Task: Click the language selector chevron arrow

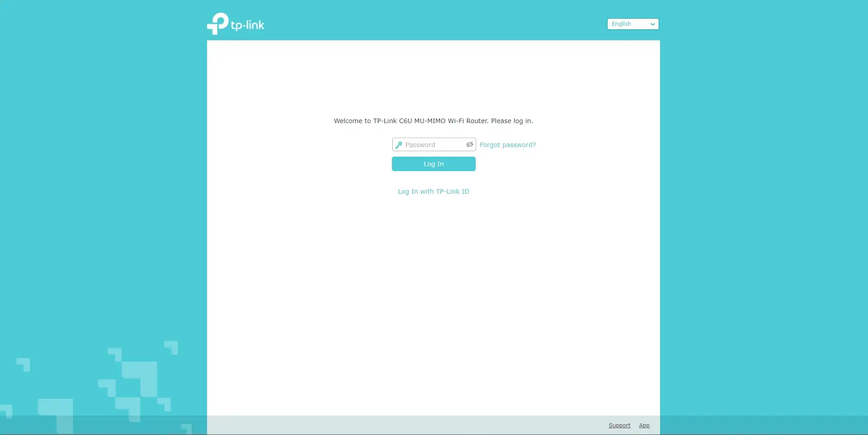Action: pos(652,24)
